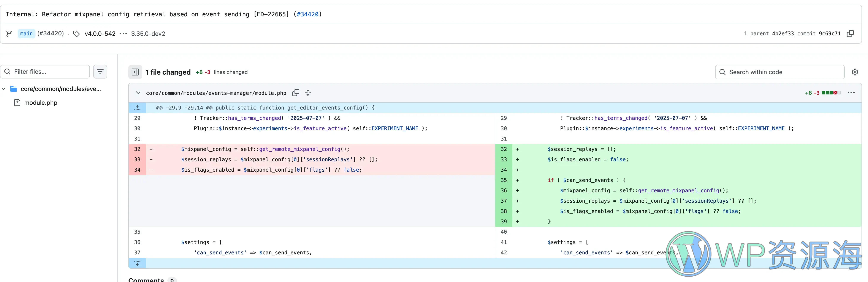Open pull request #34420 link
The image size is (868, 282).
click(x=307, y=14)
